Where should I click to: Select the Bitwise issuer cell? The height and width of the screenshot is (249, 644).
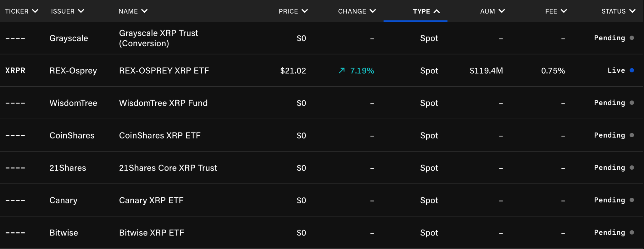click(x=64, y=233)
